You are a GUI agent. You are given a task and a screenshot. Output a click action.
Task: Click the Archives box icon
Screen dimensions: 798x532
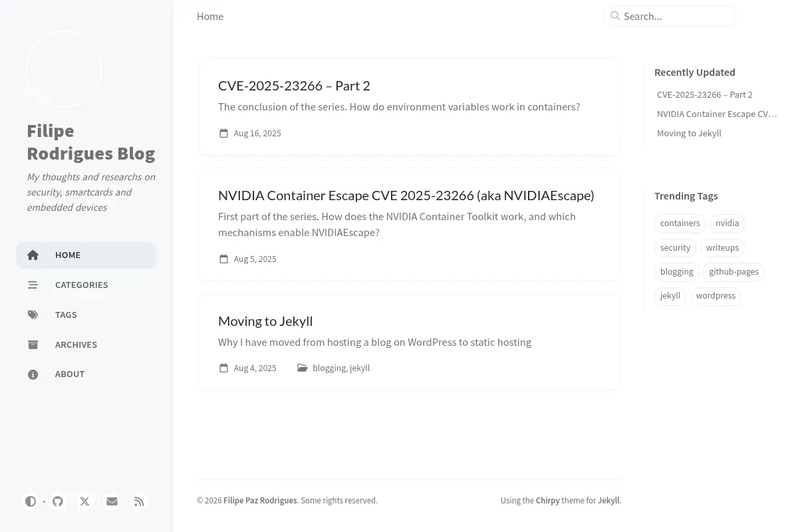33,344
